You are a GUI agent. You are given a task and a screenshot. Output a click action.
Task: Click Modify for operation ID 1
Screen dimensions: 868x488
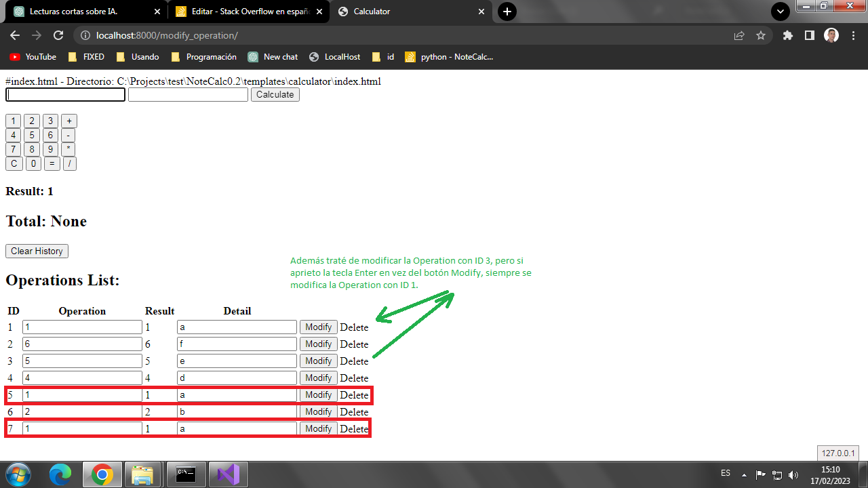point(319,327)
